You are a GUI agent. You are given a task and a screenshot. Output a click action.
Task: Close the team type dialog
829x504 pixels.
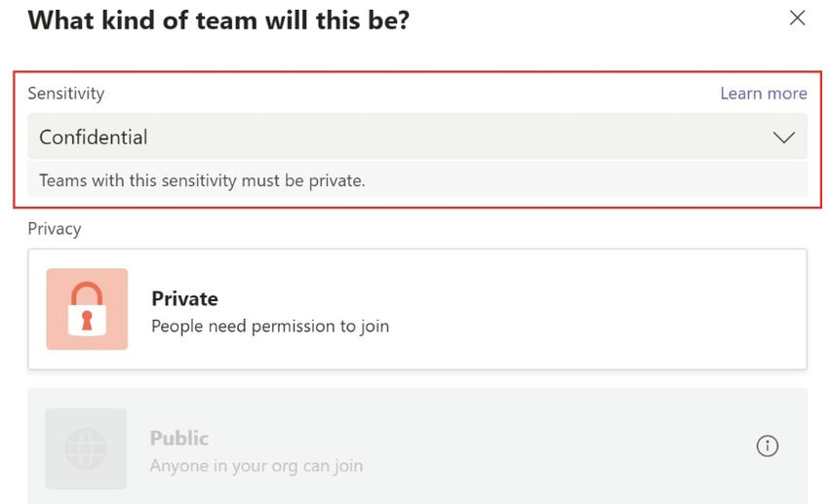tap(797, 18)
